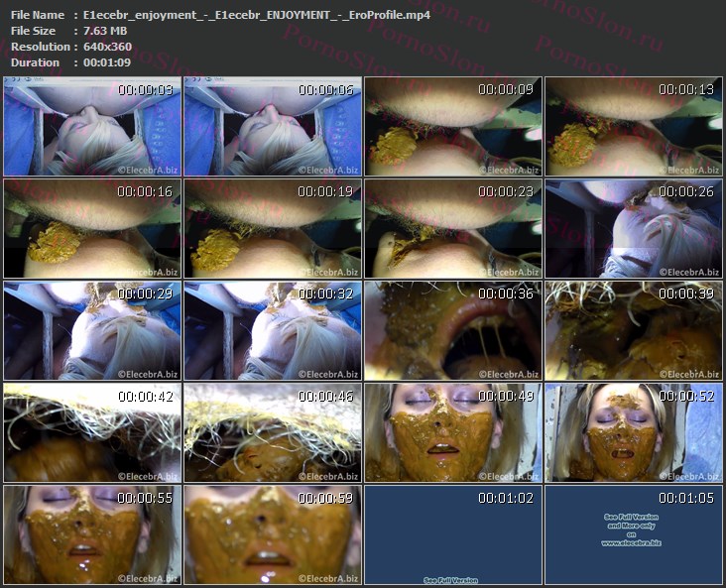Select the frame at 00:00:29

92,330
